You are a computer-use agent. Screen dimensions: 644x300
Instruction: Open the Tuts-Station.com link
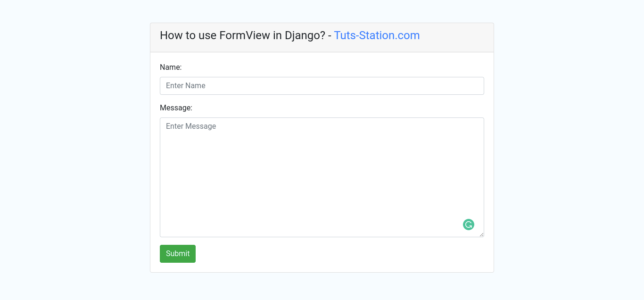point(377,35)
